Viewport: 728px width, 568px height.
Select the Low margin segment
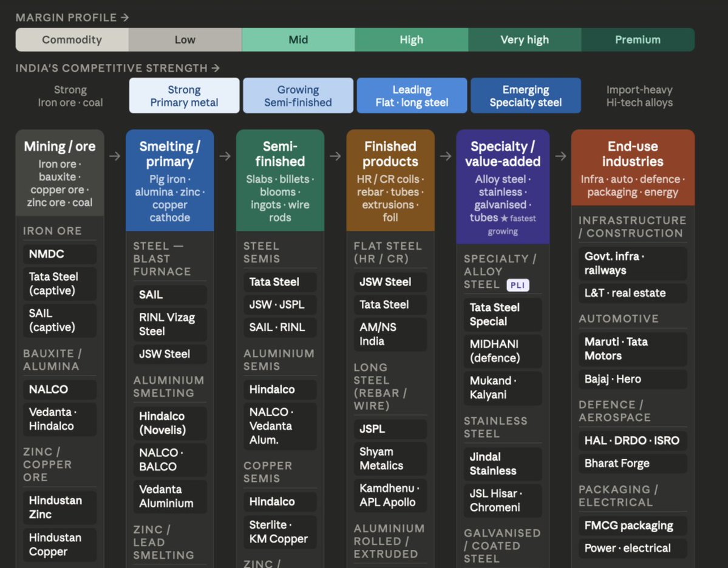[x=185, y=40]
